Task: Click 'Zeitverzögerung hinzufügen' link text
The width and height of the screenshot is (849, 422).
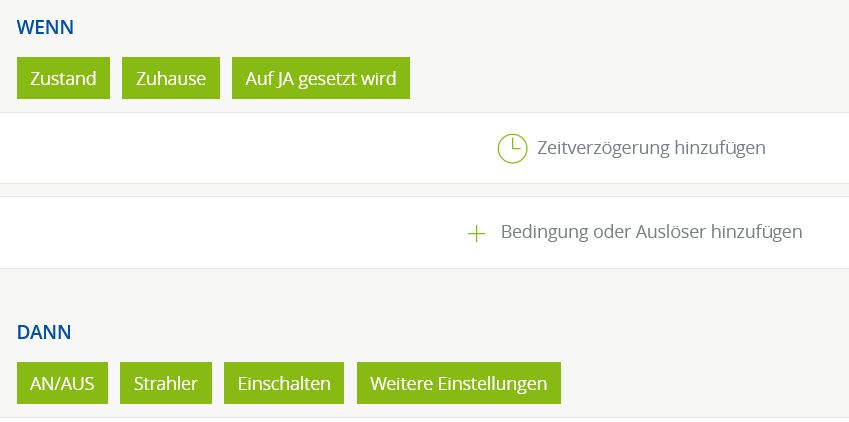Action: click(x=651, y=148)
